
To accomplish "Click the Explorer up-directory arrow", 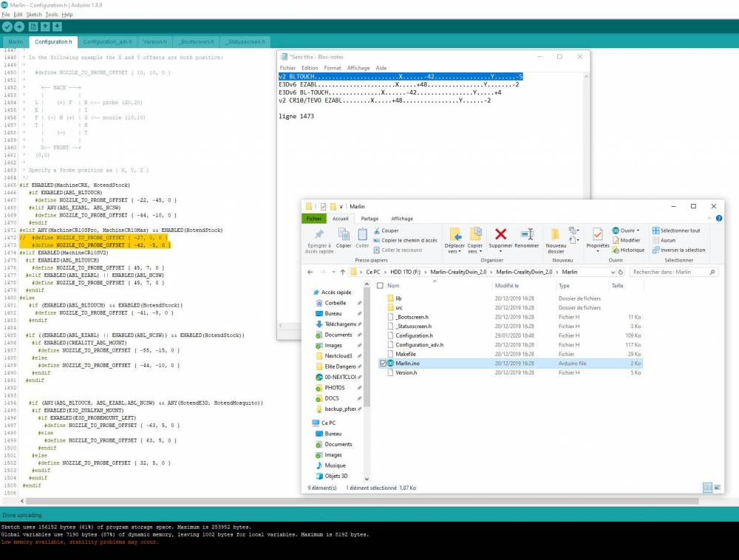I will tap(343, 272).
